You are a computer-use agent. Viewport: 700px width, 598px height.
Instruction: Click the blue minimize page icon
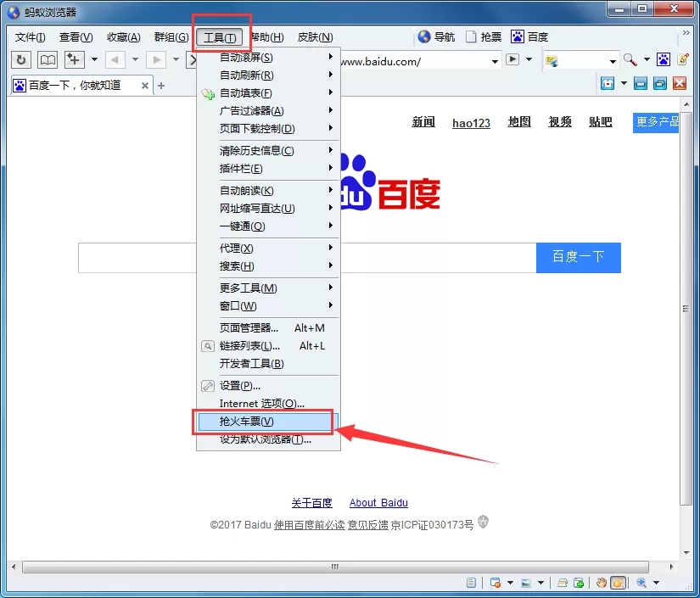pyautogui.click(x=641, y=83)
